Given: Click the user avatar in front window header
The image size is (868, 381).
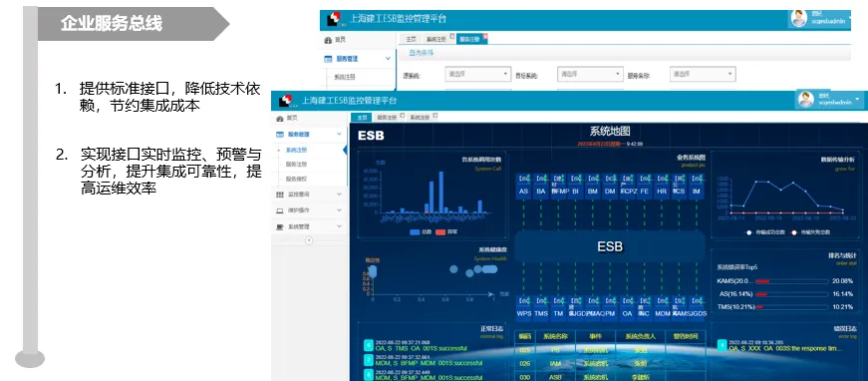Looking at the screenshot, I should 806,100.
